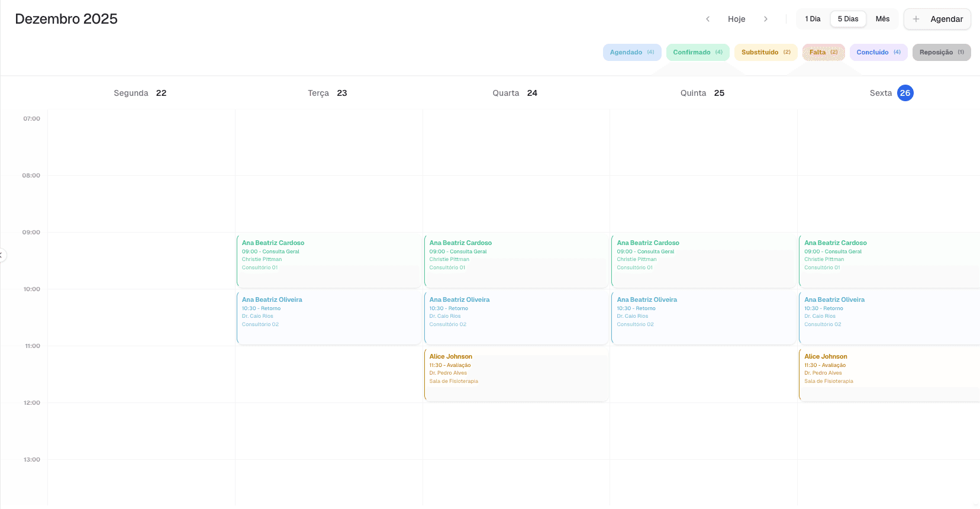
Task: Jump to today with Hoje button
Action: tap(736, 19)
